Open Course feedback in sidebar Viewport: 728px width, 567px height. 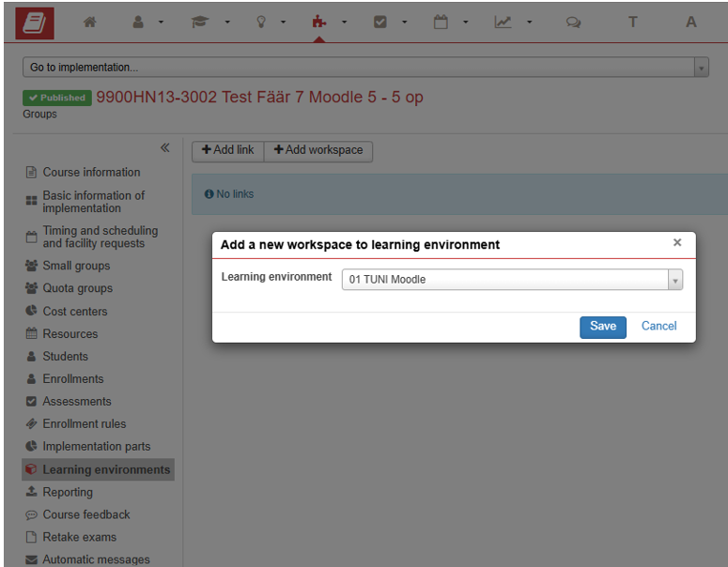[86, 514]
